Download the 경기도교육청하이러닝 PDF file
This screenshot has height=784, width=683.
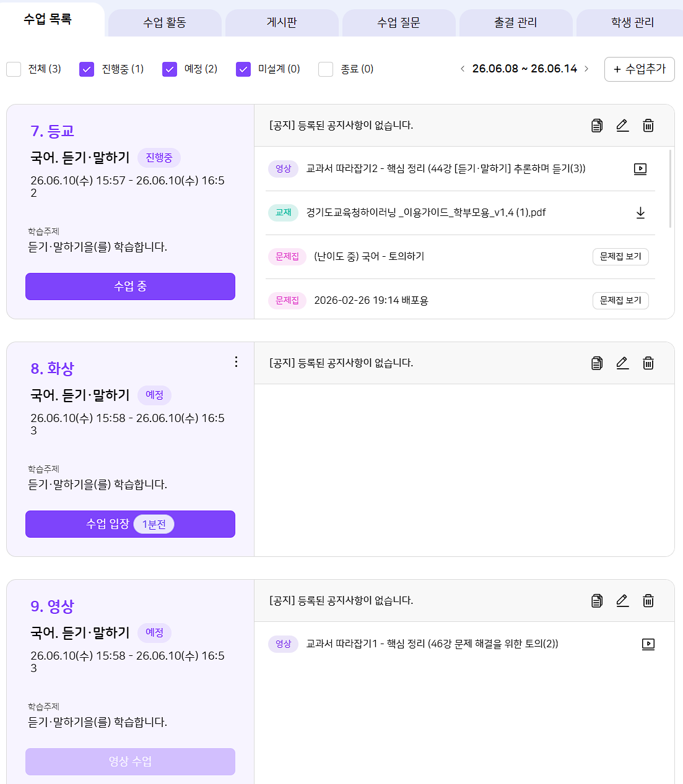(640, 213)
